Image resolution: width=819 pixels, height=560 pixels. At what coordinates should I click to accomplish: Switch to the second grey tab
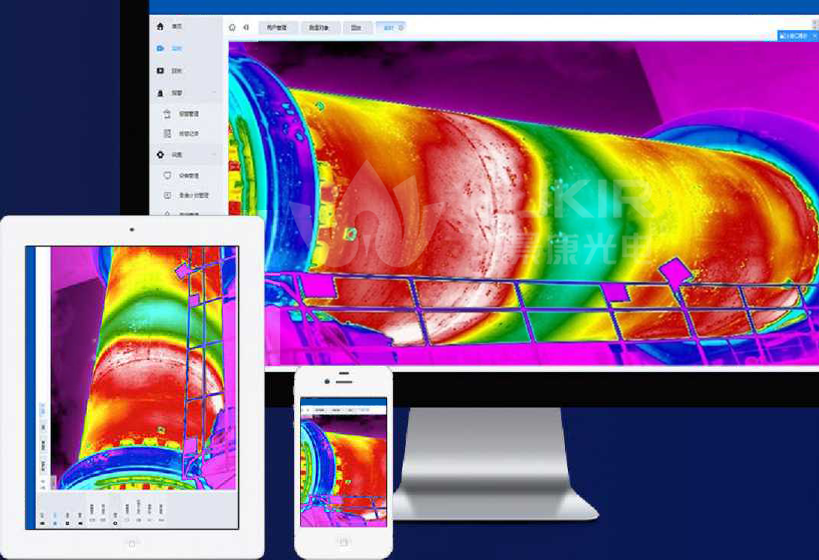(319, 28)
